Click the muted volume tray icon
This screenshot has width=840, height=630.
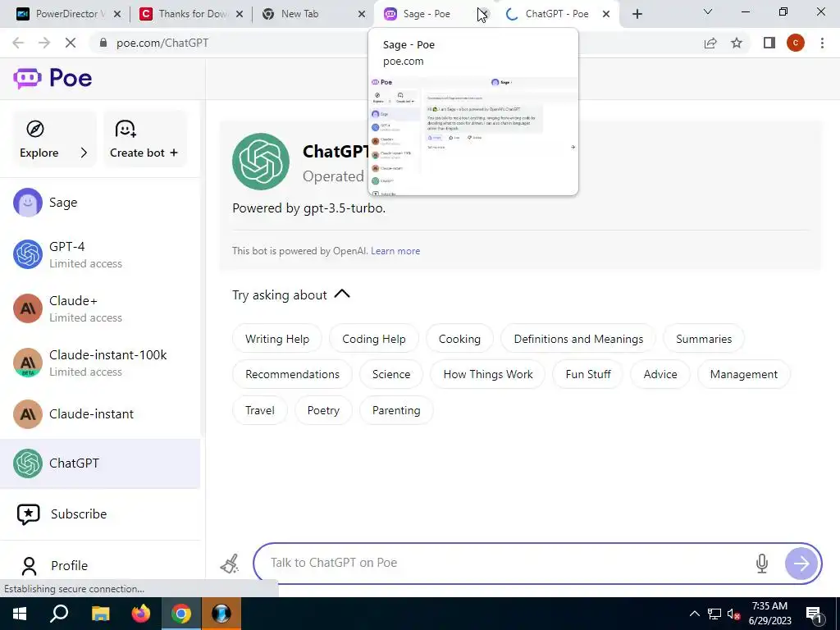[x=733, y=614]
